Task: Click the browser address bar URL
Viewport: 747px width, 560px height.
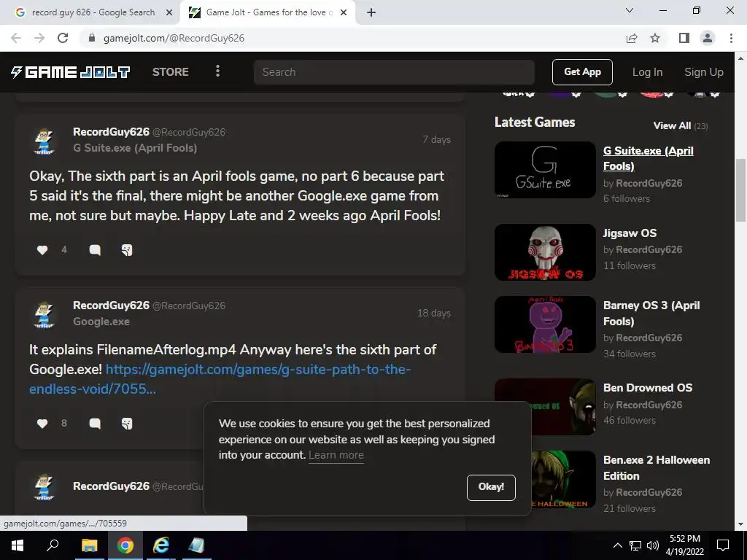Action: (x=174, y=38)
